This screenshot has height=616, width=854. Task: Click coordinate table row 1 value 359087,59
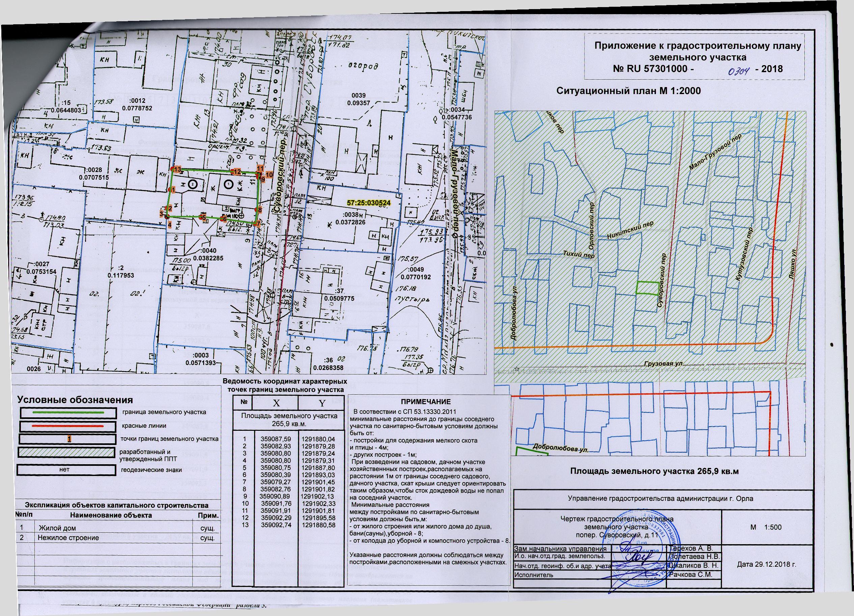tap(276, 439)
